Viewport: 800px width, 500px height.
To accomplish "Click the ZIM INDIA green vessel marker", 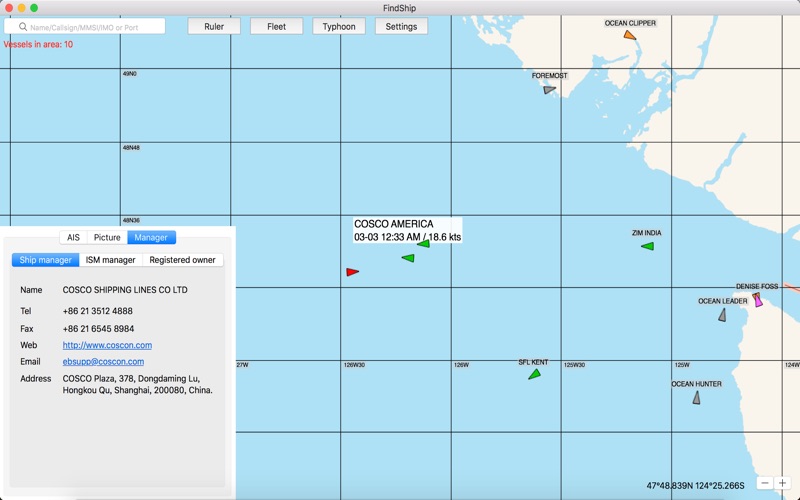I will (x=647, y=246).
